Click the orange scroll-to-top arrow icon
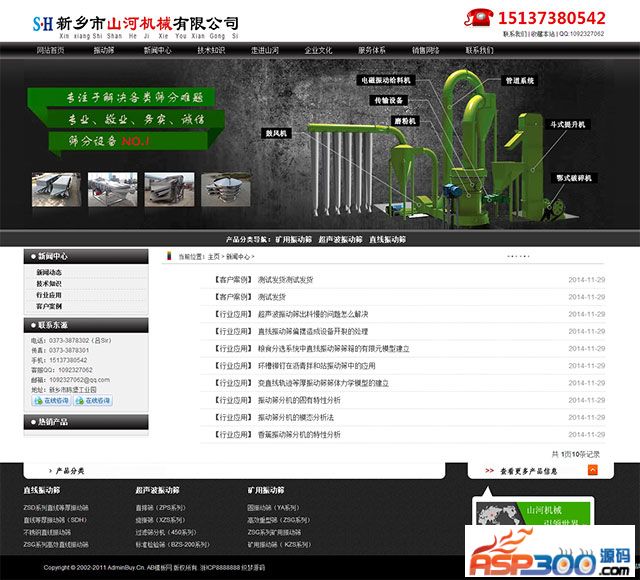The height and width of the screenshot is (580, 640). point(593,470)
